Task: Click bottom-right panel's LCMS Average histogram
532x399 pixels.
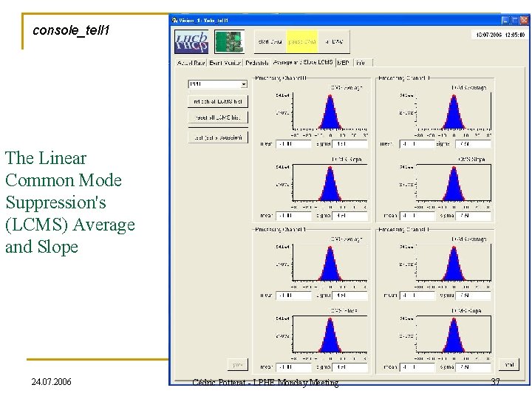Action: (x=454, y=263)
